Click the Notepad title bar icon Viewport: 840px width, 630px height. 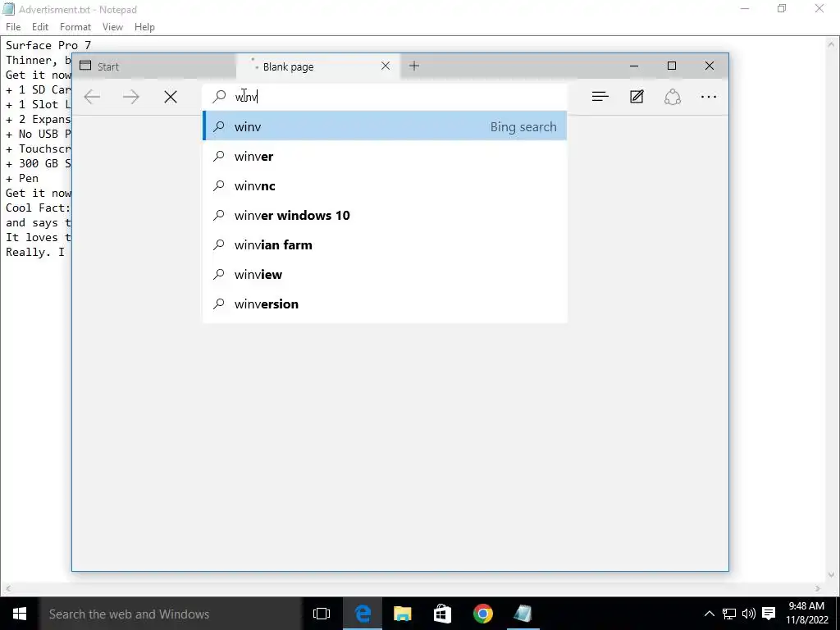point(8,9)
